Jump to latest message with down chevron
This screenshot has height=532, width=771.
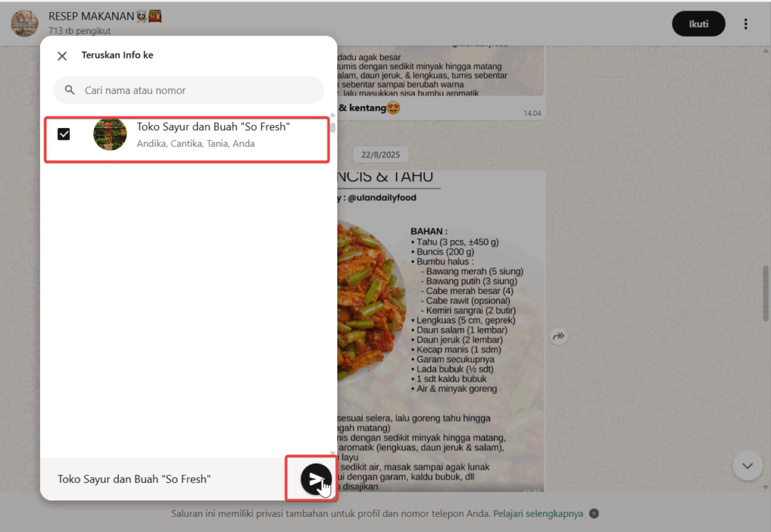747,466
